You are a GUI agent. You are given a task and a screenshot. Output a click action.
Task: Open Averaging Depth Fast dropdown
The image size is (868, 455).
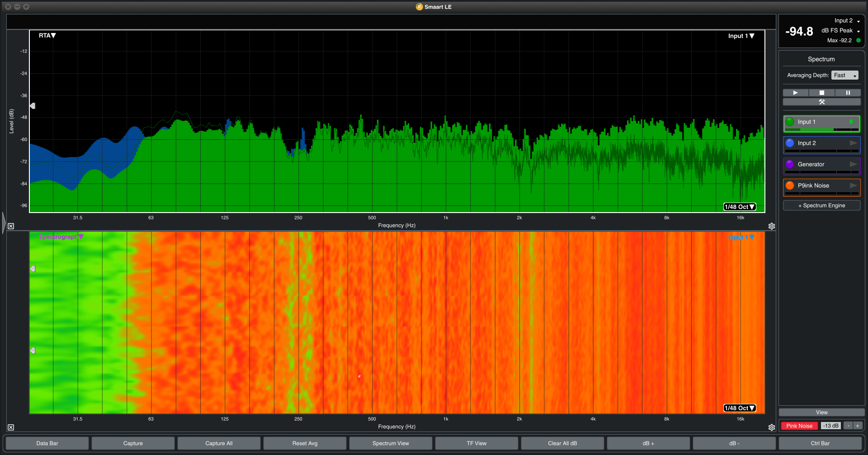pos(844,75)
